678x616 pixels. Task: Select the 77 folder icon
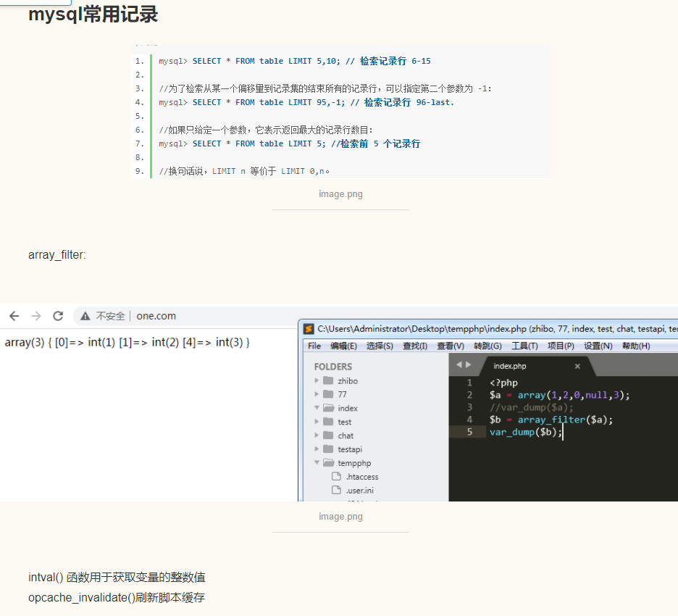click(329, 394)
